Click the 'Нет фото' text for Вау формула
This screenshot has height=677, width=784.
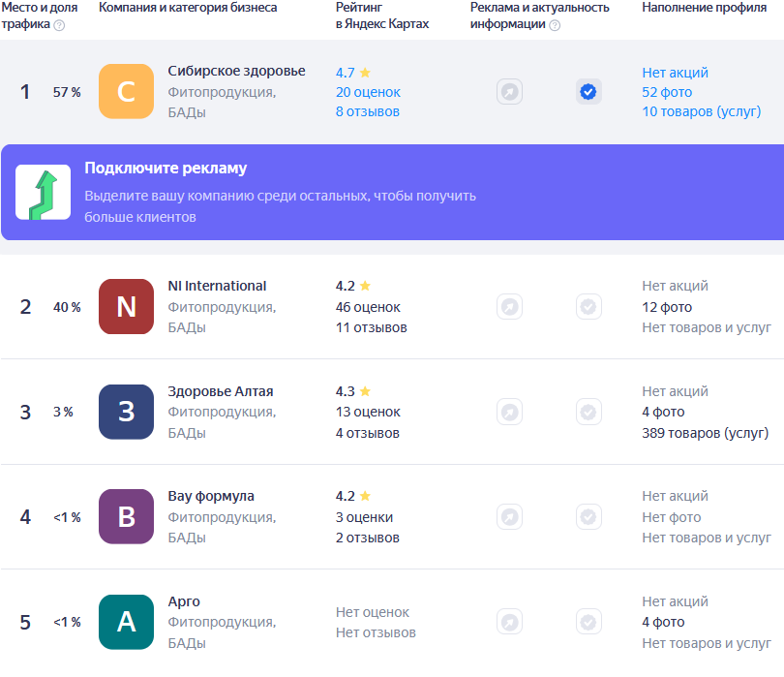pyautogui.click(x=672, y=517)
